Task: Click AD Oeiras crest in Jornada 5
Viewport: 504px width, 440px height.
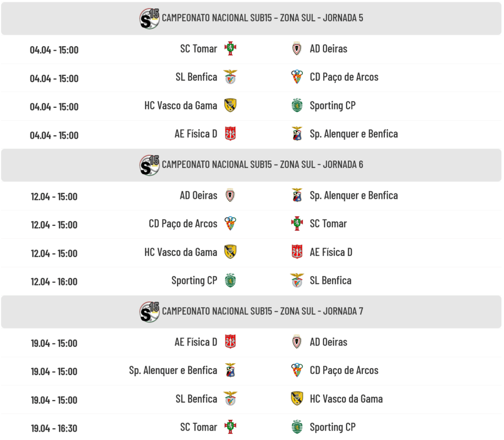Action: click(297, 49)
